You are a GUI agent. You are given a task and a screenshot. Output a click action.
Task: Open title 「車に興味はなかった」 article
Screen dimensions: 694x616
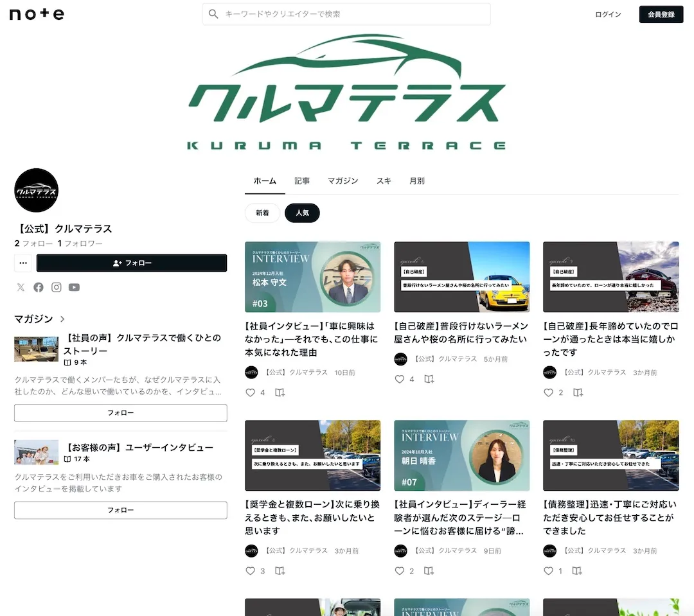[312, 339]
